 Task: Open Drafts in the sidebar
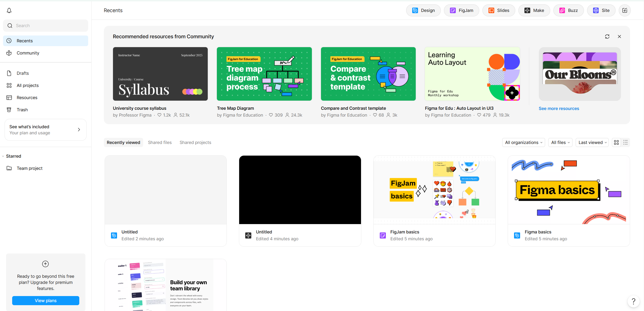pyautogui.click(x=46, y=73)
